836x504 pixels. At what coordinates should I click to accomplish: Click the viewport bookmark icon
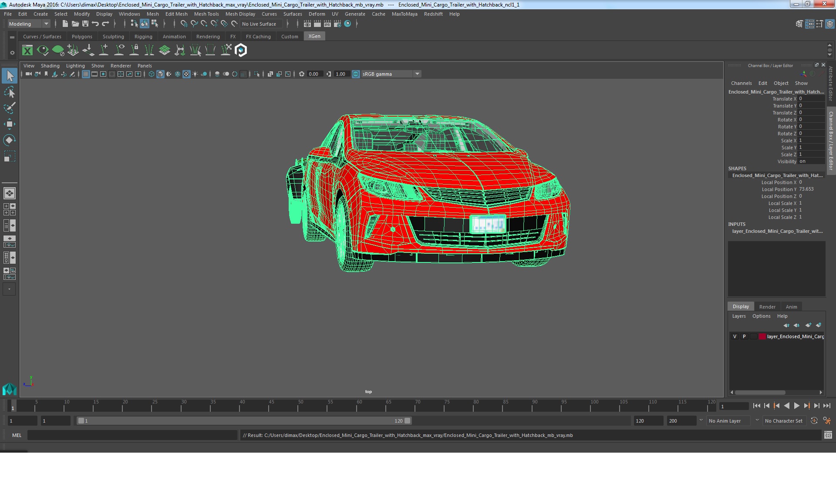click(x=46, y=74)
